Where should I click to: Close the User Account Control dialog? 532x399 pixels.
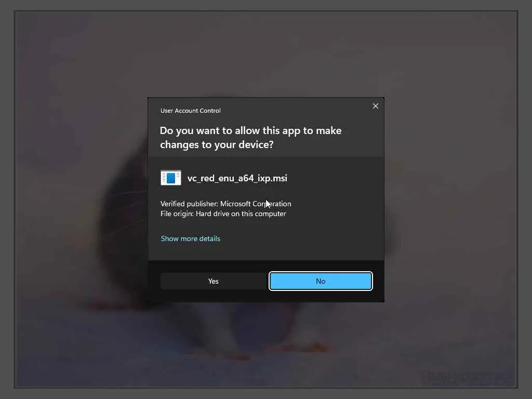pos(375,106)
